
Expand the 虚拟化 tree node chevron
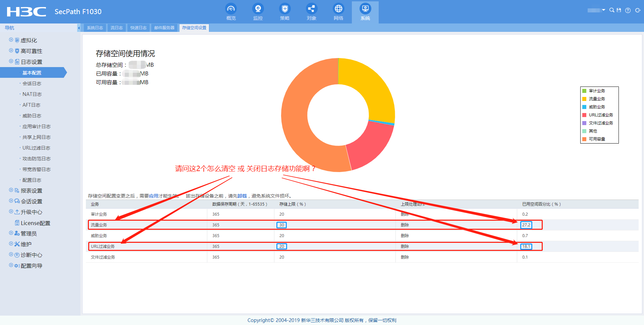11,40
